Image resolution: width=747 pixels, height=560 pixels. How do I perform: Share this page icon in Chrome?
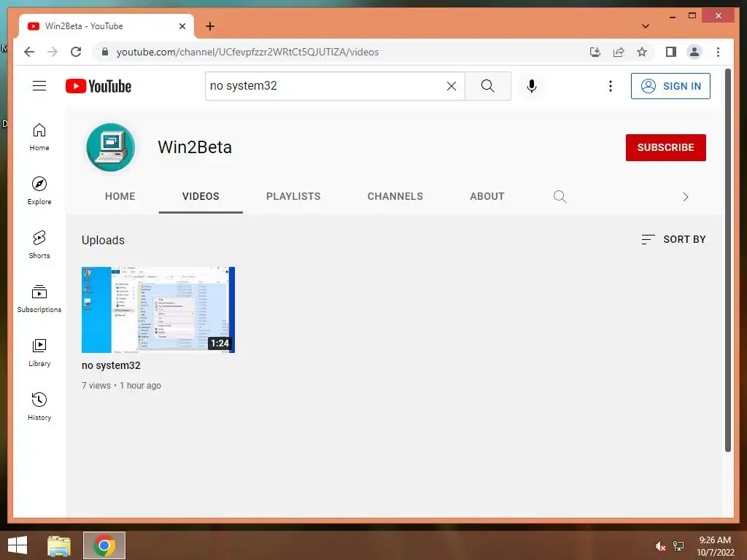tap(619, 52)
